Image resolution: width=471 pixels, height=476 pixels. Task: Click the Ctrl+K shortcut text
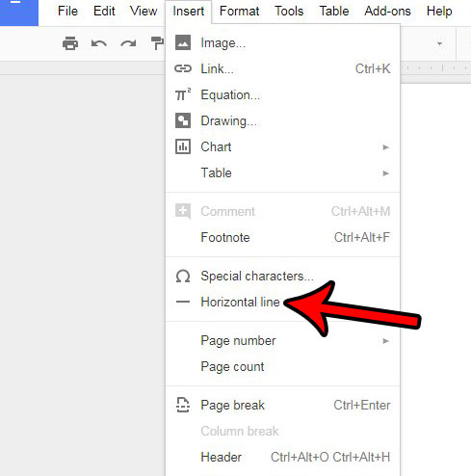pyautogui.click(x=373, y=68)
